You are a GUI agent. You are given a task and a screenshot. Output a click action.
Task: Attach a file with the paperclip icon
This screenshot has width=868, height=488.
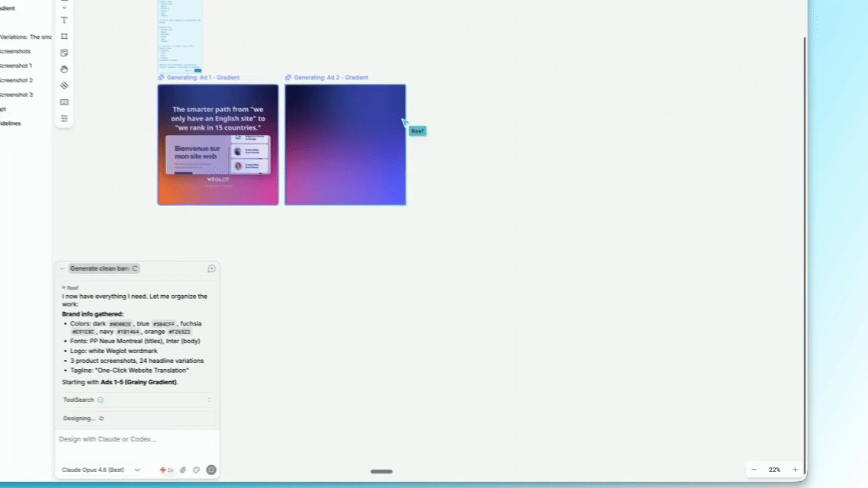pos(183,470)
